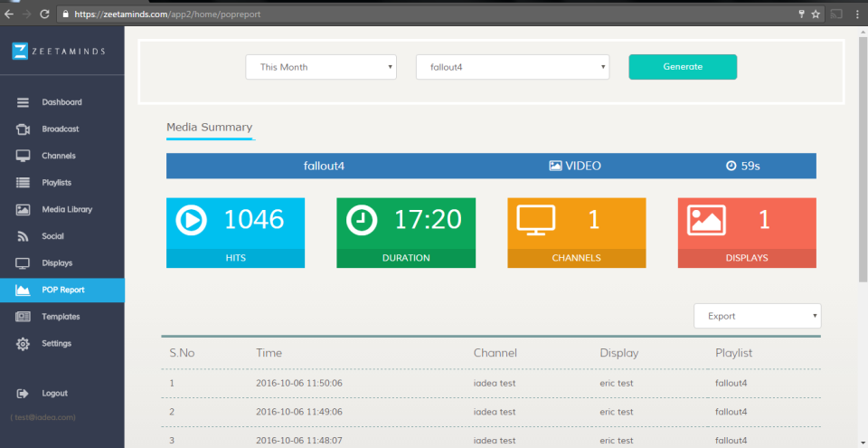Click the Playlists list icon
The height and width of the screenshot is (448, 868).
pos(23,183)
